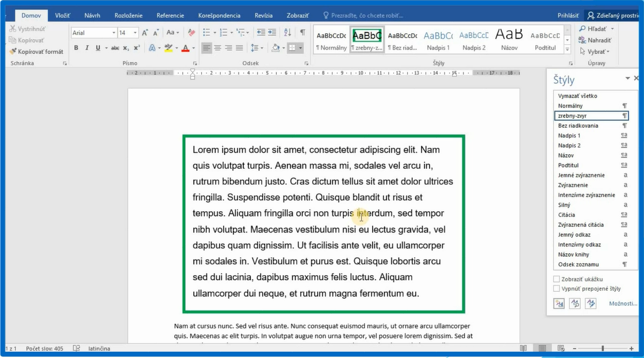
Task: Click the Možnosti... link in the Štýly pane
Action: coord(623,303)
